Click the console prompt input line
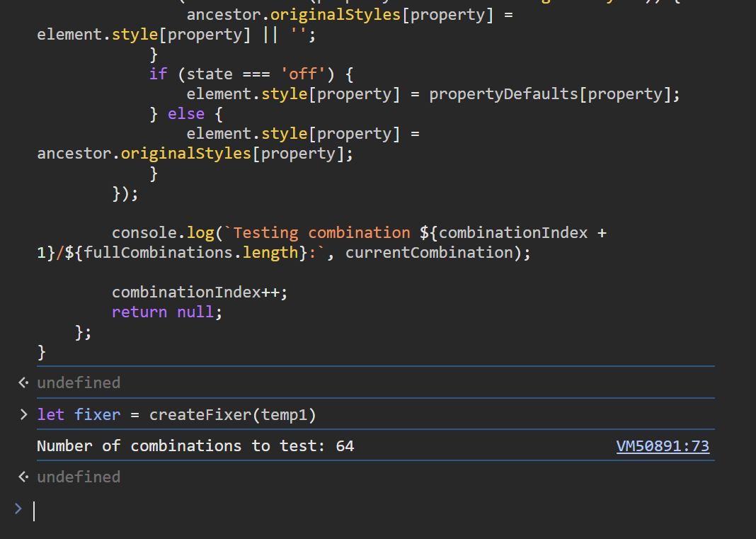Viewport: 756px width, 539px height. click(x=374, y=511)
